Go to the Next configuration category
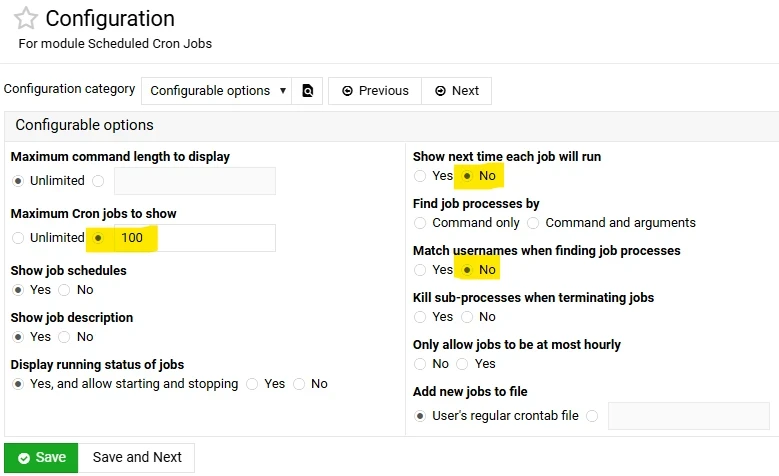 click(456, 91)
